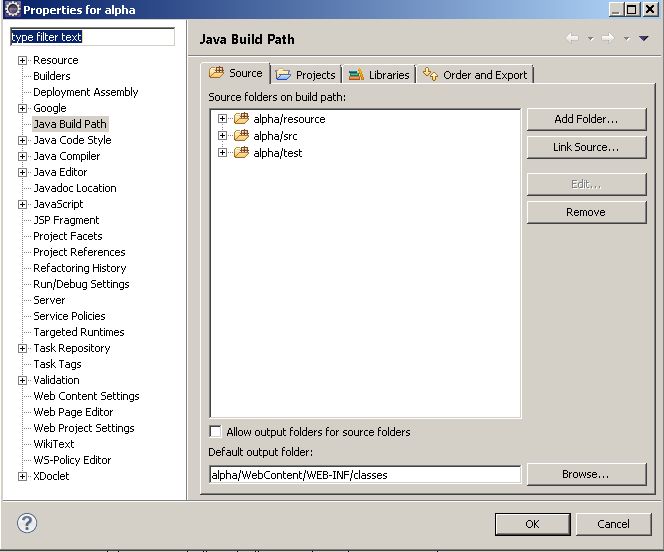Expand the Resource tree node

[22, 61]
